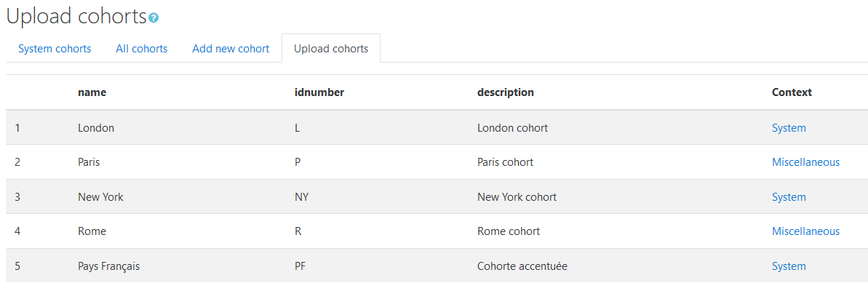The height and width of the screenshot is (291, 868).
Task: Click the System context link for London
Action: click(789, 128)
